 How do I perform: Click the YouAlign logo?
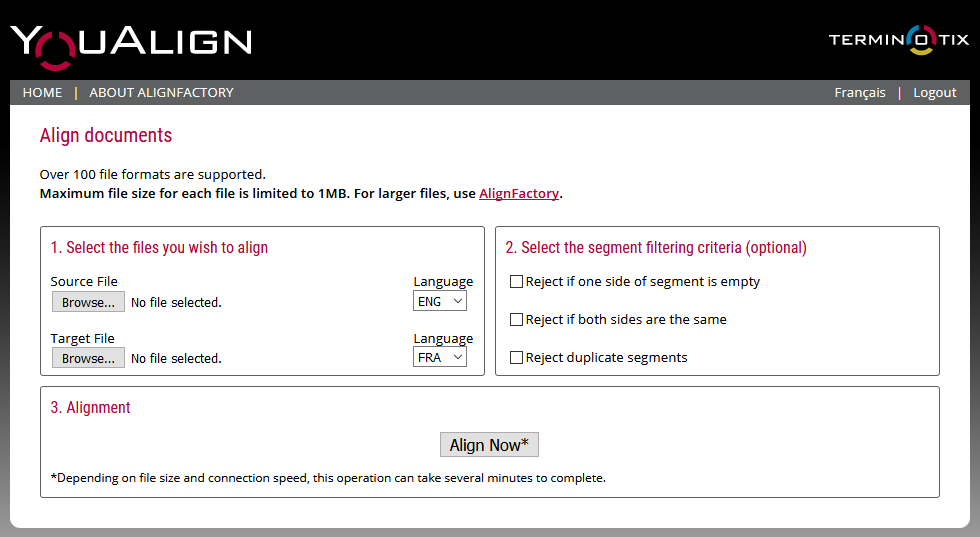pyautogui.click(x=131, y=42)
